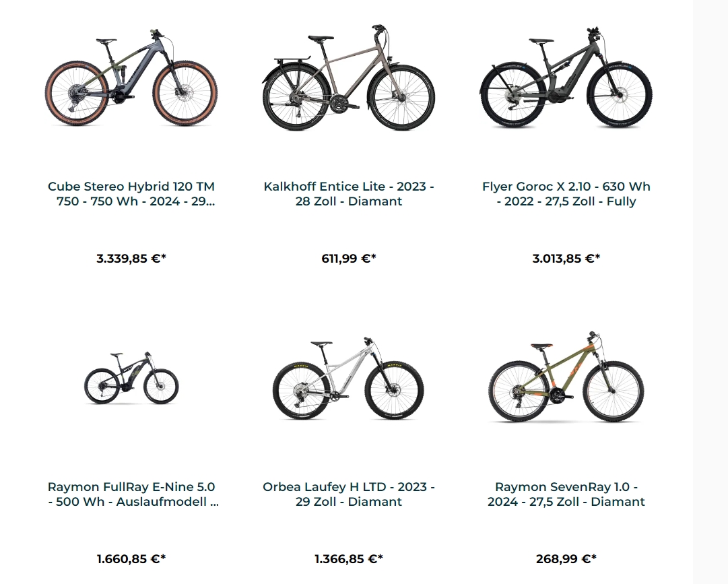Click the front wheel of the green Raymon bike
The image size is (728, 584).
pos(614,391)
